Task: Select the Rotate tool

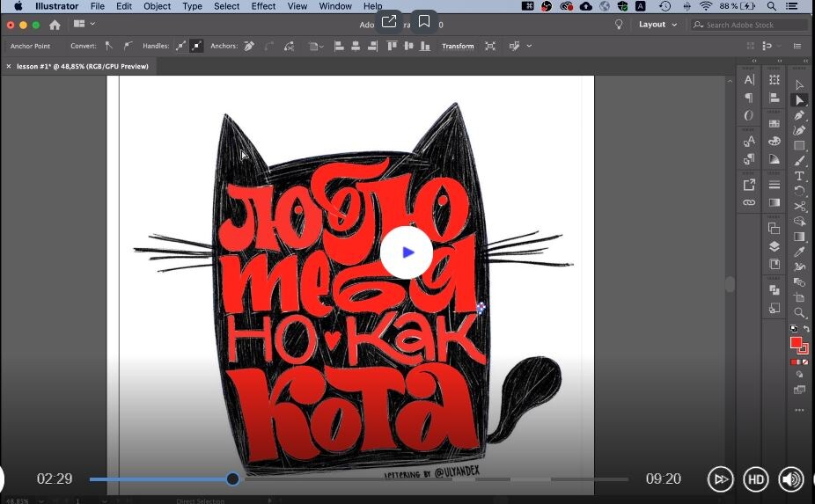Action: pyautogui.click(x=799, y=191)
